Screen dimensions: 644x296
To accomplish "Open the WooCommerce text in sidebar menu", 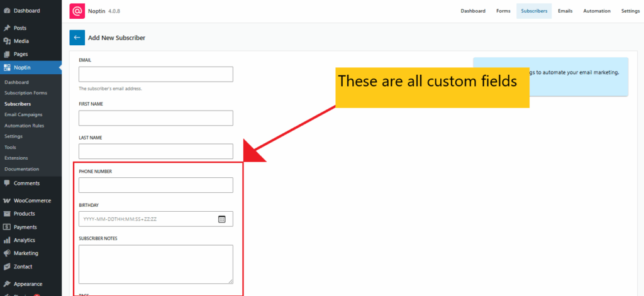I will tap(33, 200).
